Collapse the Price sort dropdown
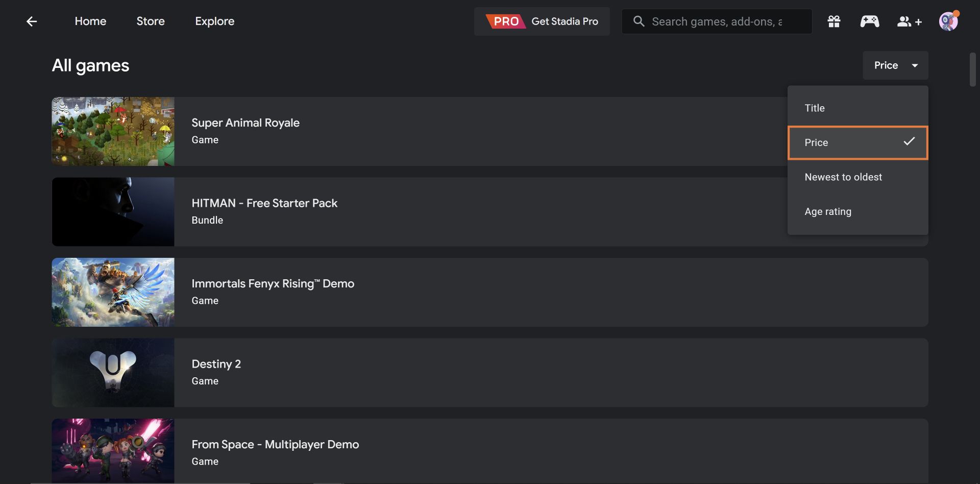 coord(895,65)
